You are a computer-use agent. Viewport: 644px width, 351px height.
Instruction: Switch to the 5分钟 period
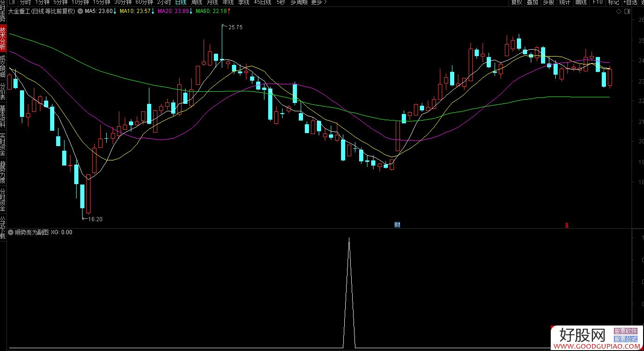(61, 2)
